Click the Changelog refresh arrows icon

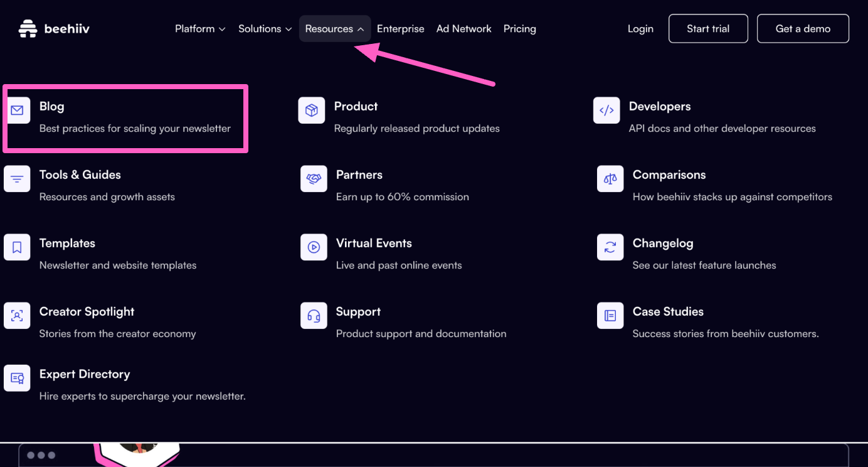(610, 247)
